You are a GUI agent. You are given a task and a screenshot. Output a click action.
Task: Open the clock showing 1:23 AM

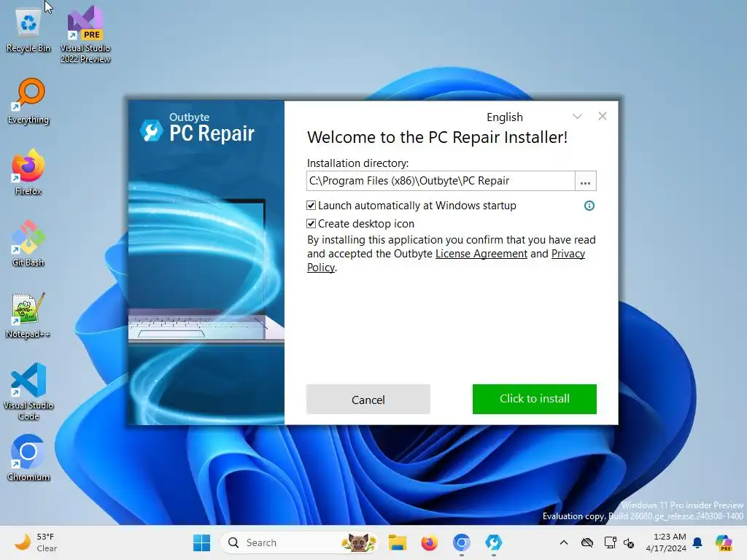(665, 542)
